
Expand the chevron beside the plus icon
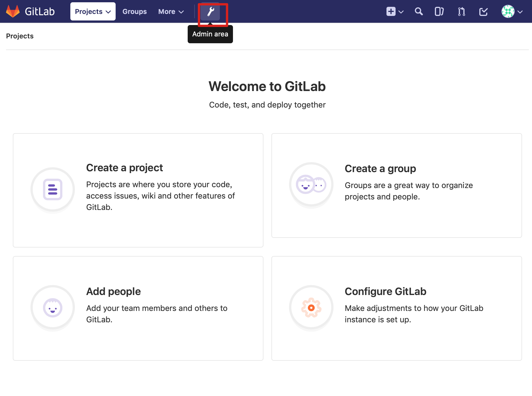click(x=401, y=12)
